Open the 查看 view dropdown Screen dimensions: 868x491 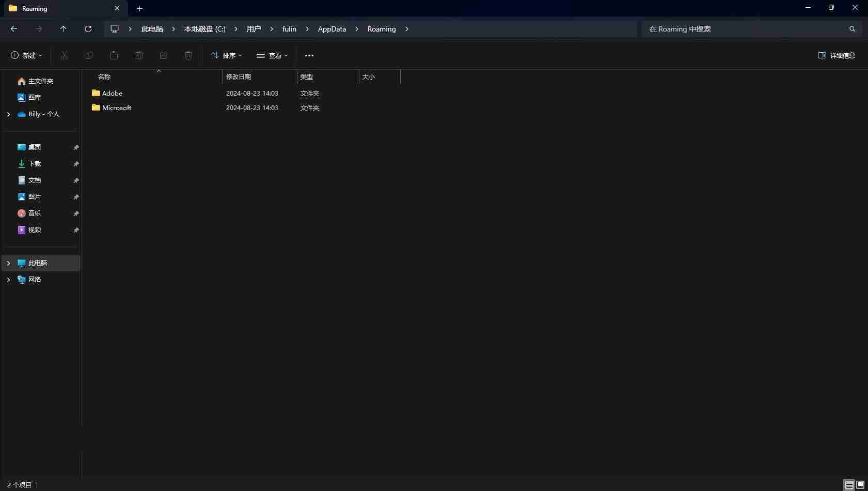pyautogui.click(x=272, y=55)
